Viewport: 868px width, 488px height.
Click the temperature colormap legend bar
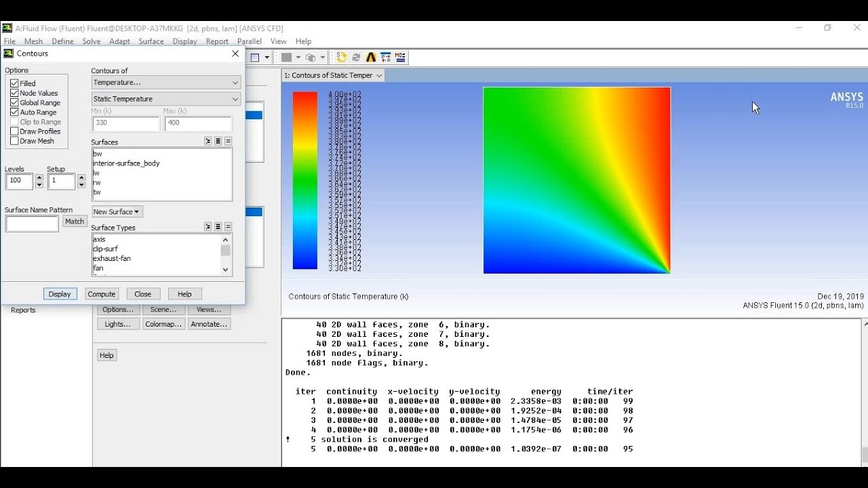click(x=305, y=180)
